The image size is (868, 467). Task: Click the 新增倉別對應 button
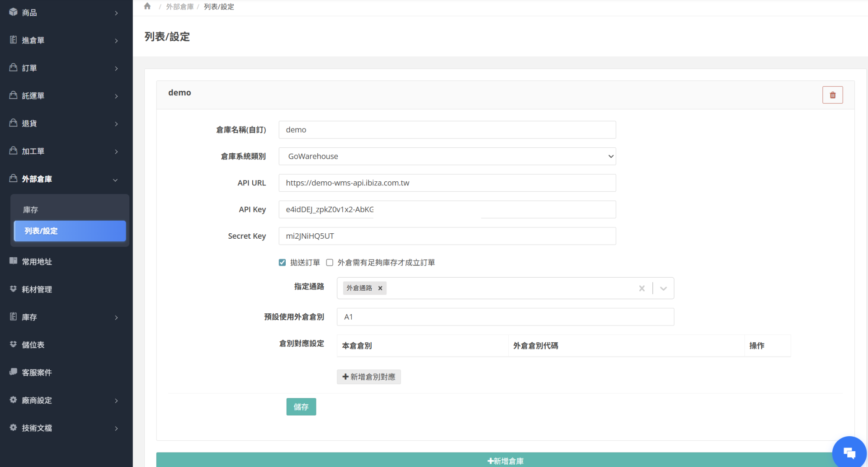click(x=369, y=377)
